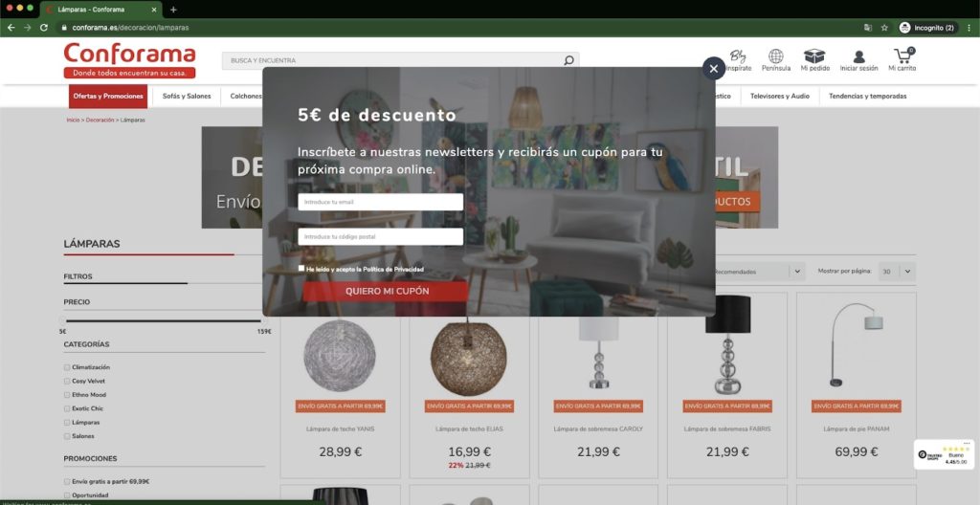
Task: Click the search magnifier icon
Action: (x=568, y=60)
